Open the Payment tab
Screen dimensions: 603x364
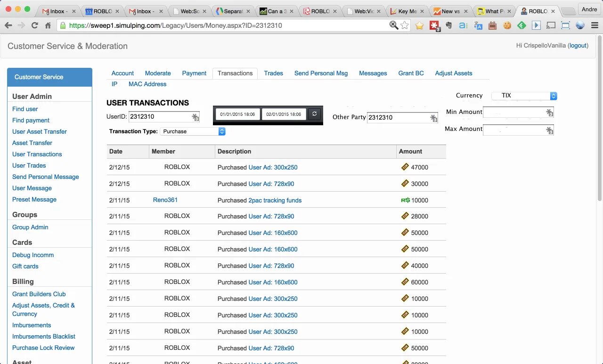(x=194, y=73)
